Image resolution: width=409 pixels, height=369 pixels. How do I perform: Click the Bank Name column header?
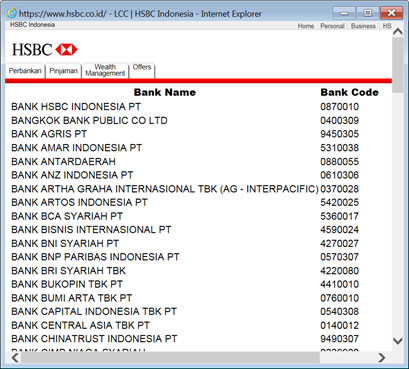(165, 92)
